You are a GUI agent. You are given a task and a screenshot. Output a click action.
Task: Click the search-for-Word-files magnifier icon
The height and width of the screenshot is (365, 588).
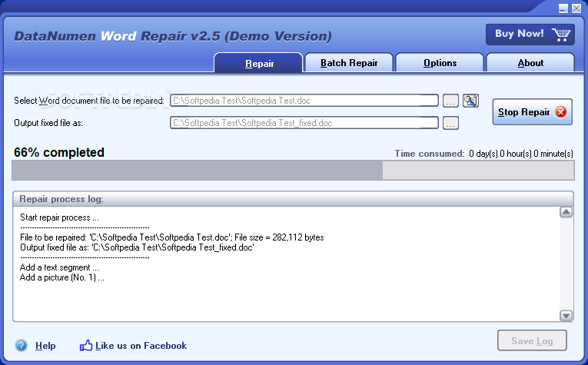click(470, 101)
